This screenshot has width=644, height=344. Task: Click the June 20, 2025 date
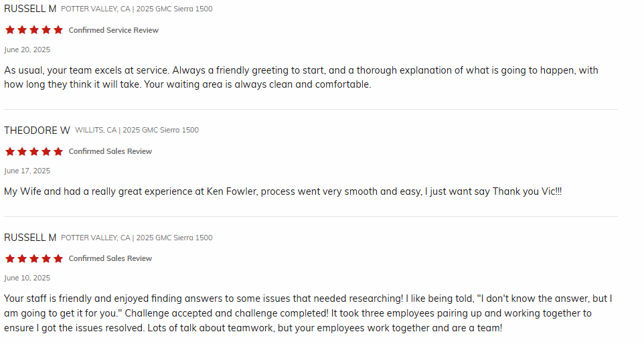27,50
